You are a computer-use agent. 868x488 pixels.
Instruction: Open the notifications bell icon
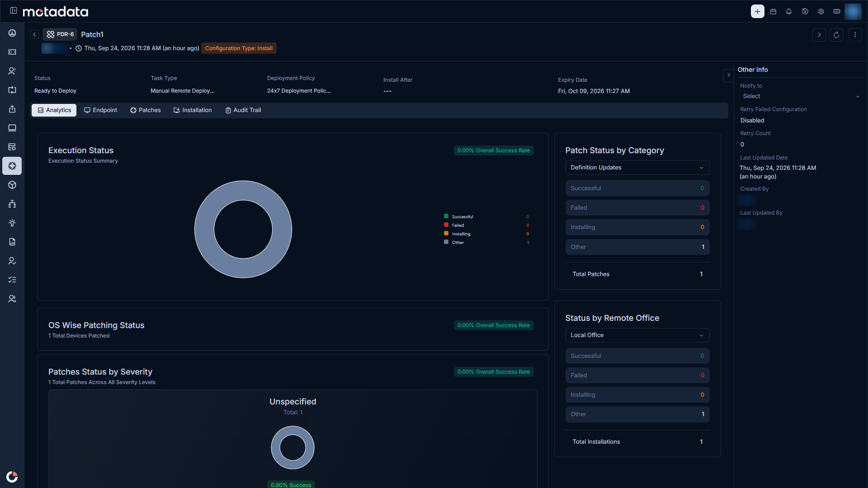(789, 11)
